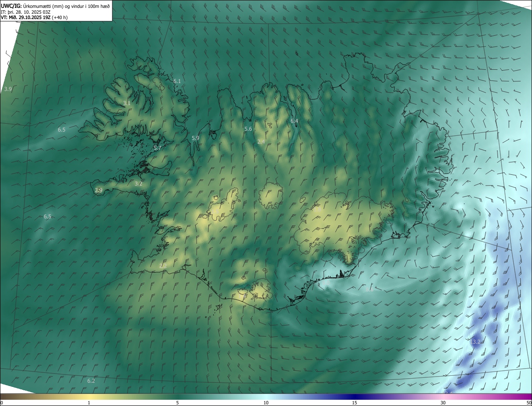Screen dimensions: 532x406
Task: Click the 5.9 value label on the map
Action: [195, 138]
